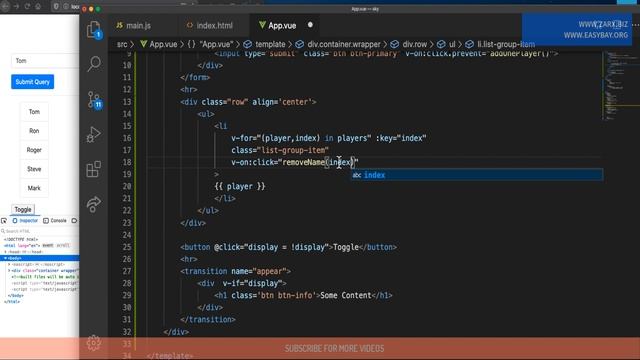Viewport: 640px width, 360px height.
Task: Click removeName text on line 18
Action: click(303, 162)
